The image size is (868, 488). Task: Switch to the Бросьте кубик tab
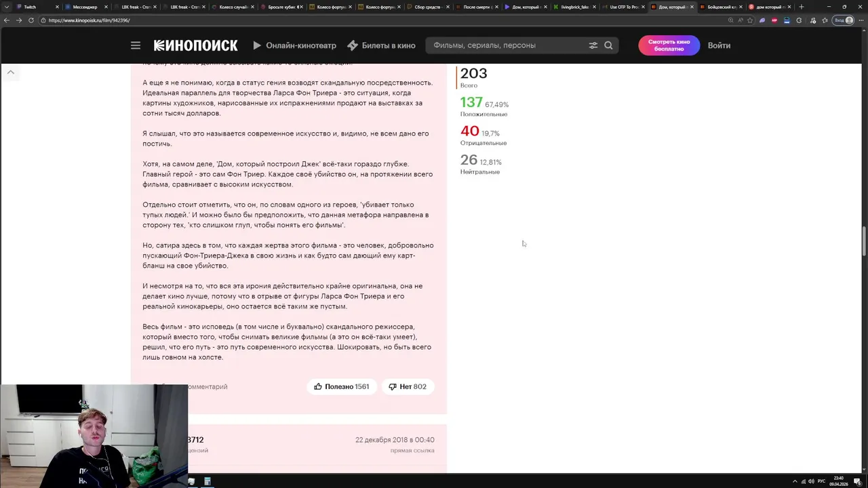tap(279, 7)
